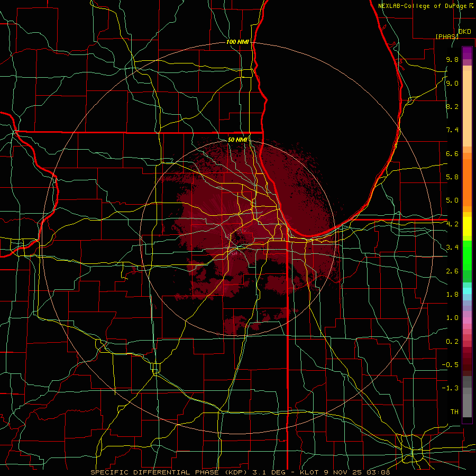This screenshot has height=476, width=476.
Task: Click the 1.8 scale value
Action: tap(452, 295)
